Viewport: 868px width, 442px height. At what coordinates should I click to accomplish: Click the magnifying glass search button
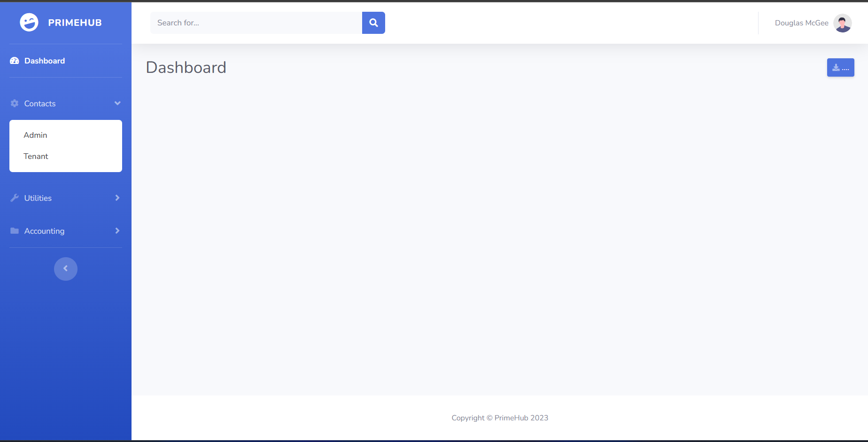point(373,23)
